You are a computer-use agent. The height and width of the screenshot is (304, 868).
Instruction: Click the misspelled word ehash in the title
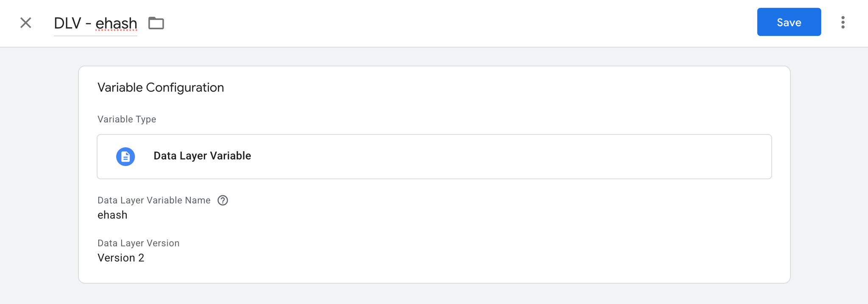point(116,23)
